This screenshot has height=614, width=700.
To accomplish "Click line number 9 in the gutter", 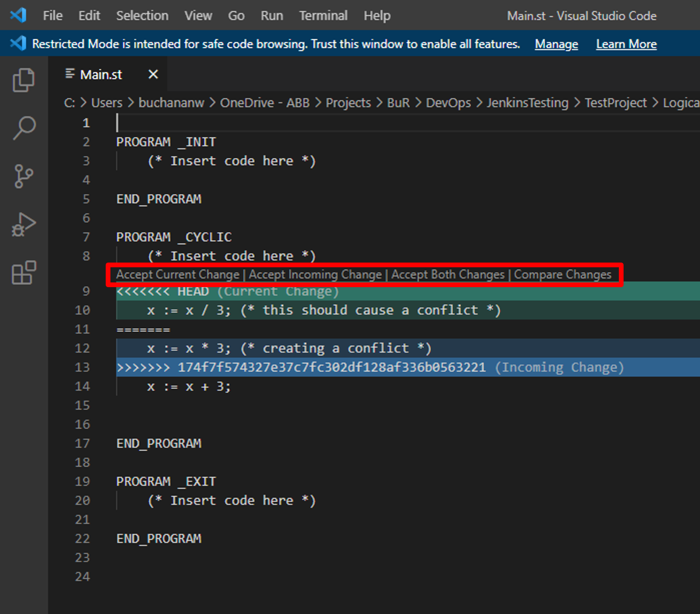I will click(x=86, y=292).
